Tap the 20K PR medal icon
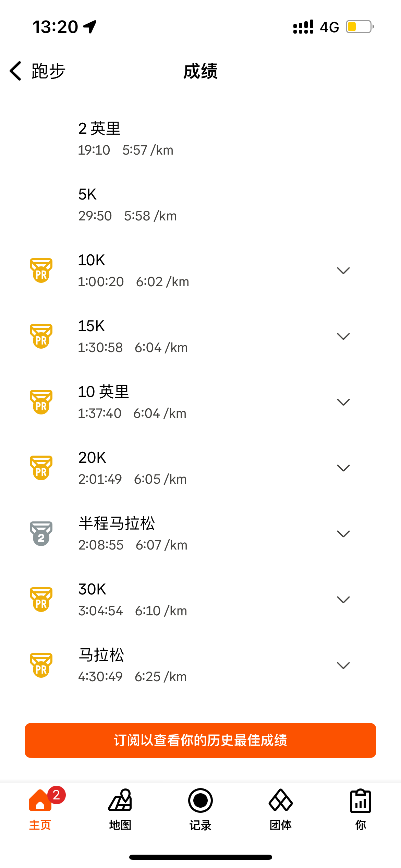 pyautogui.click(x=41, y=468)
